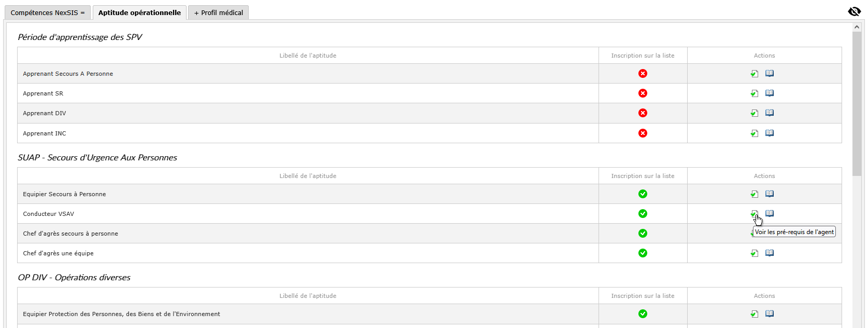This screenshot has width=868, height=328.
Task: Click the scrollbar up arrow
Action: coord(857,26)
